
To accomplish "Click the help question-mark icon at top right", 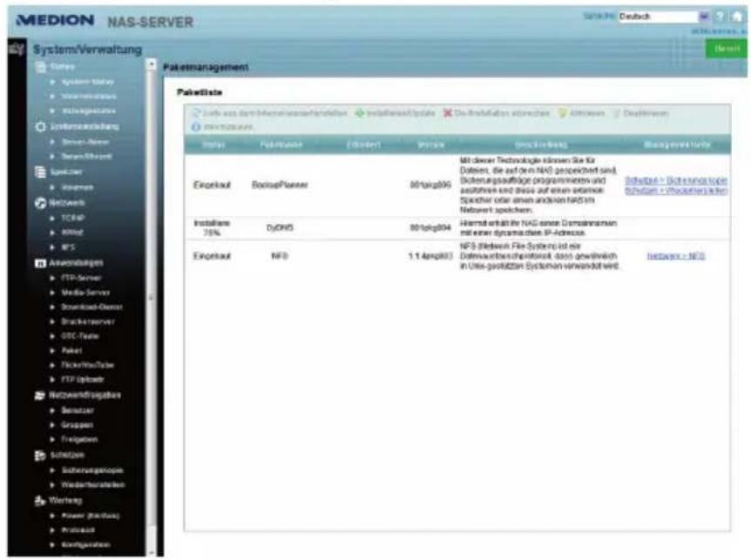I will click(x=719, y=17).
